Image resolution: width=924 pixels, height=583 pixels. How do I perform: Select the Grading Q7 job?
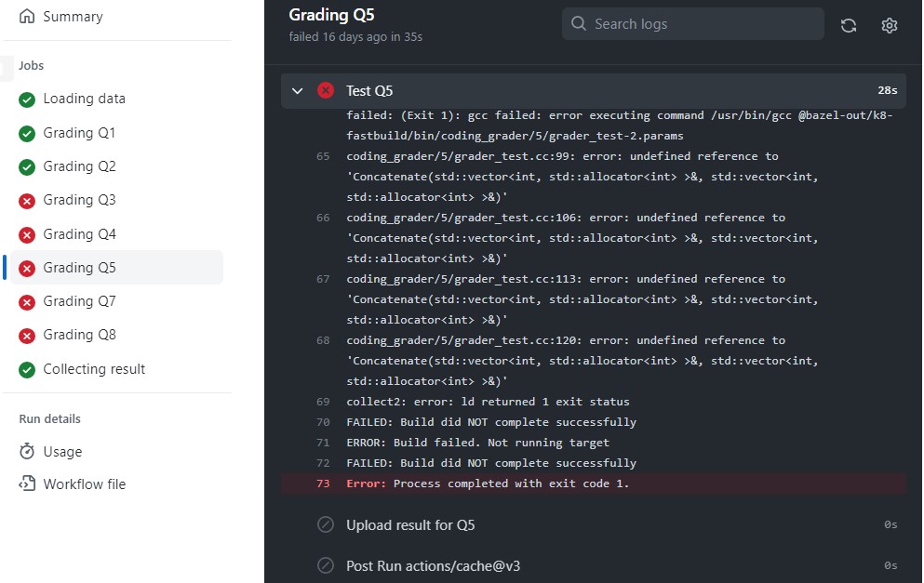click(116, 301)
